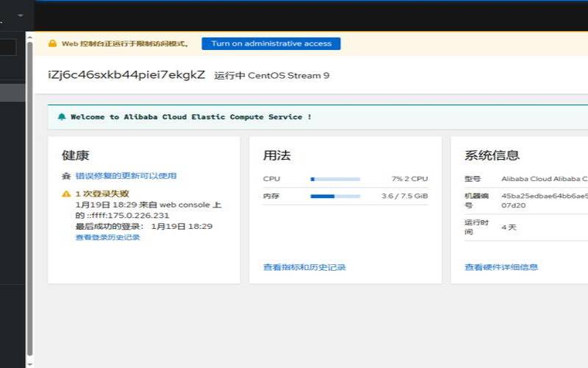Viewport: 588px width, 368px height.
Task: Click the '4 天' uptime value
Action: (x=509, y=227)
